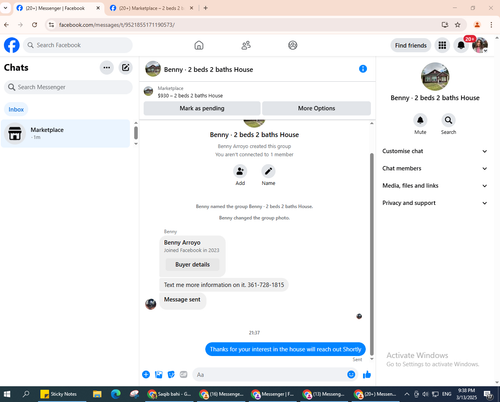Screen dimensions: 500x402
Task: Select the Inbox filter tab
Action: (x=16, y=109)
